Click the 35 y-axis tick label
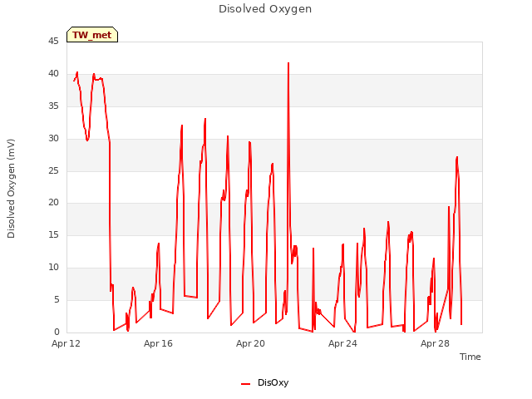532x399 pixels. point(53,106)
